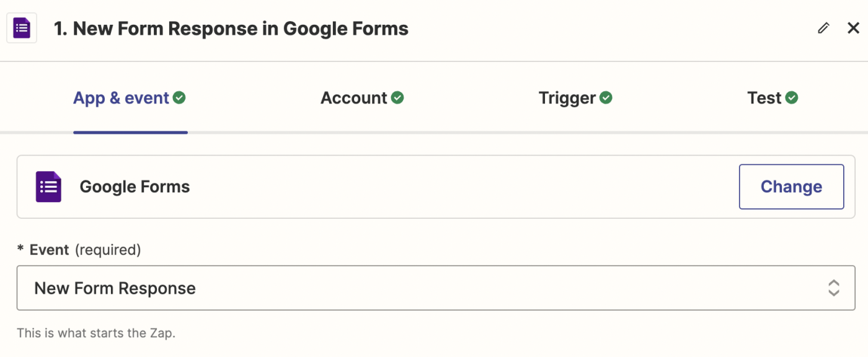Screen dimensions: 868x357
Task: Click the green checkmark beside Account
Action: [x=397, y=98]
